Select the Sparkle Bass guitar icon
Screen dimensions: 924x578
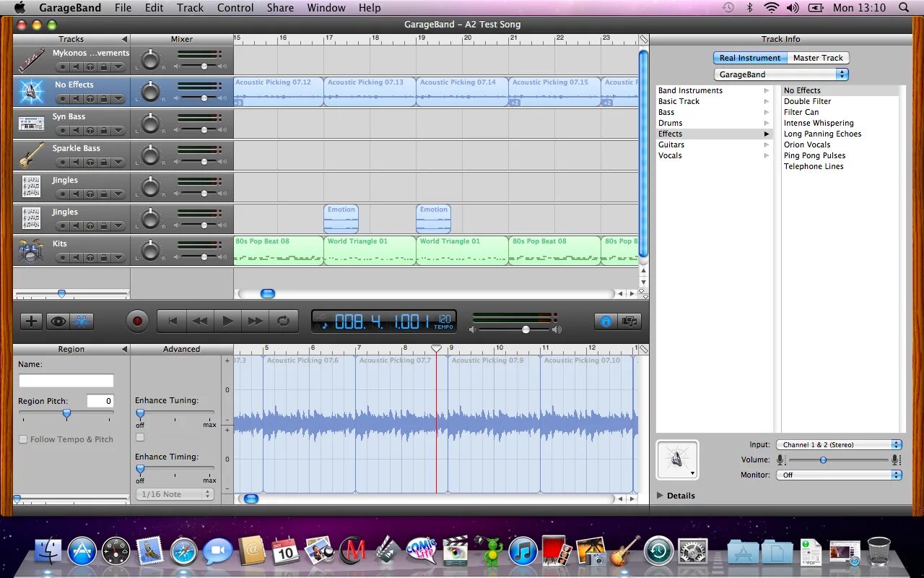[31, 156]
